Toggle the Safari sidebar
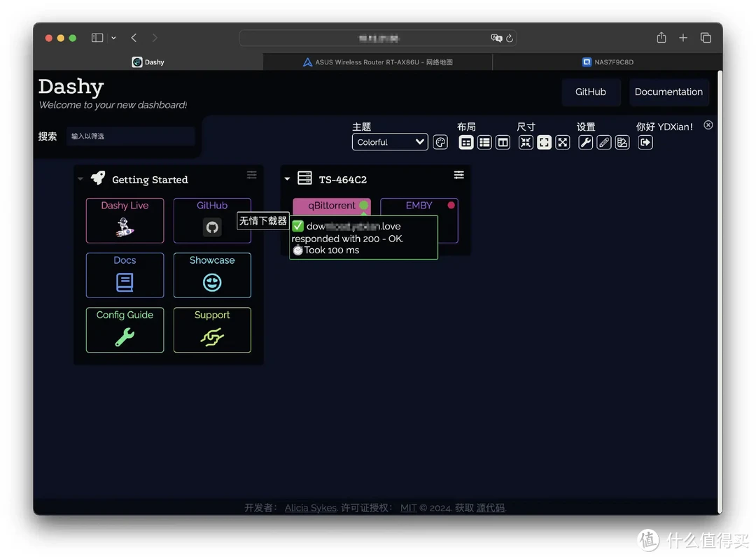Screen dimensions: 756x559 [x=97, y=38]
